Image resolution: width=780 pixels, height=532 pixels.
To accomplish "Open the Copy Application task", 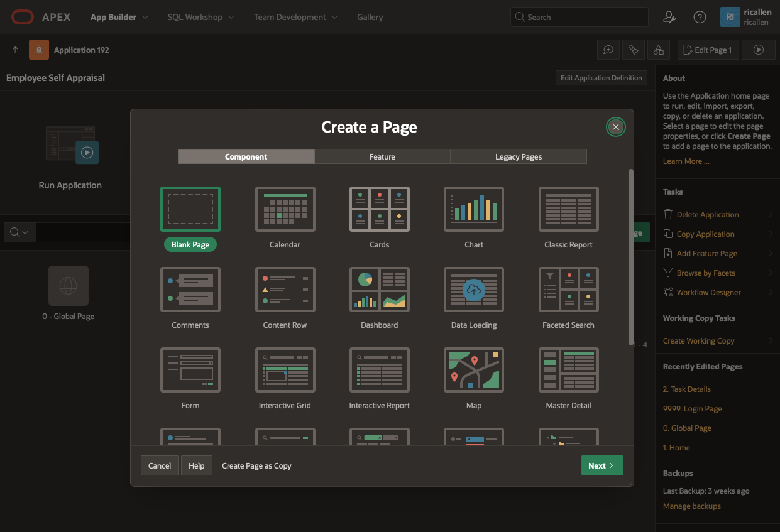I will pyautogui.click(x=705, y=234).
